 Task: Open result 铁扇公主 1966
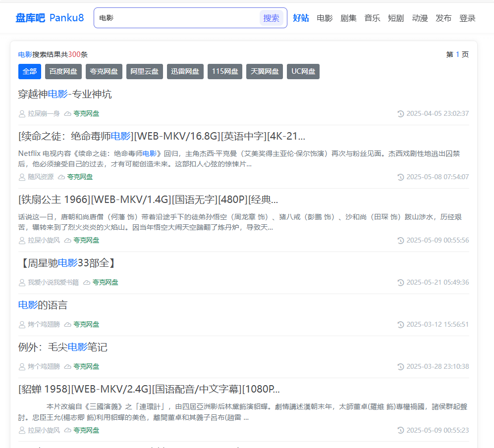tap(148, 199)
